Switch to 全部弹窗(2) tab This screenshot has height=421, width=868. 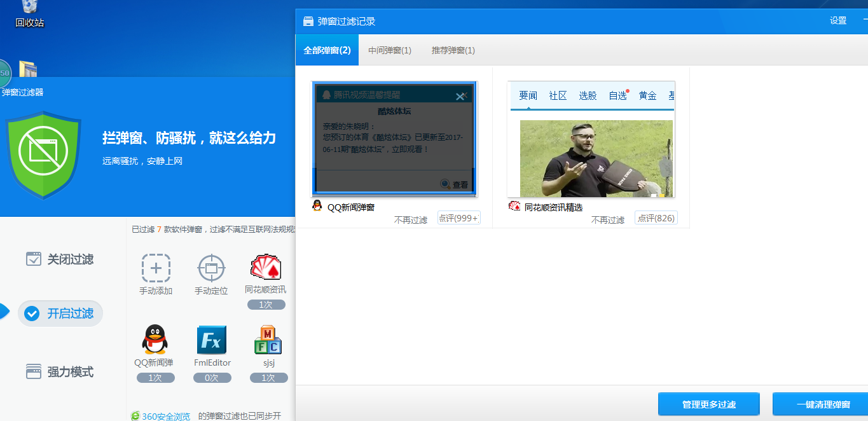pos(327,50)
